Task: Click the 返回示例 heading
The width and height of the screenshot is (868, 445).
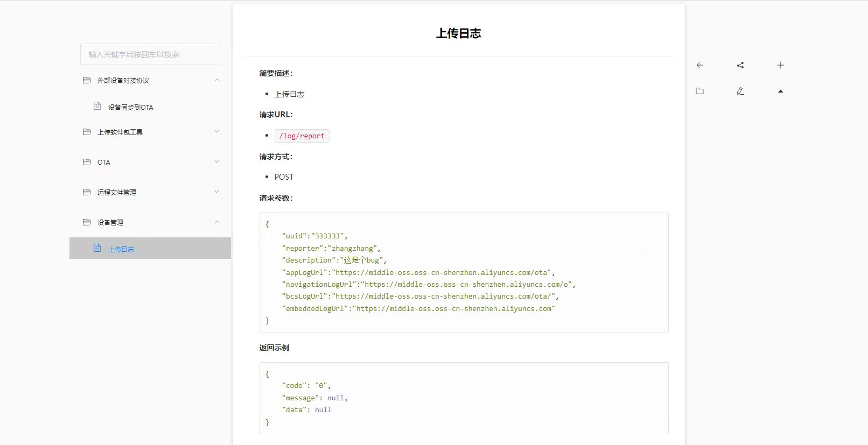Action: (x=274, y=348)
